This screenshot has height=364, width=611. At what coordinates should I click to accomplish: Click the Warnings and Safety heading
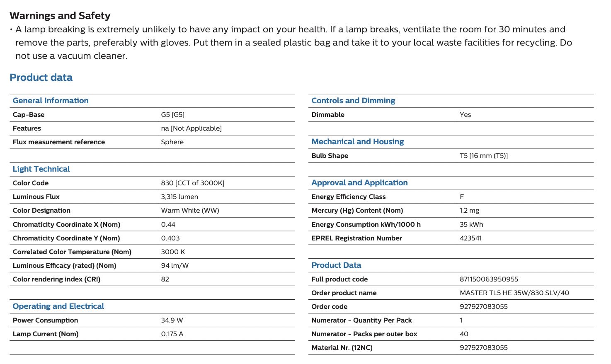(60, 16)
